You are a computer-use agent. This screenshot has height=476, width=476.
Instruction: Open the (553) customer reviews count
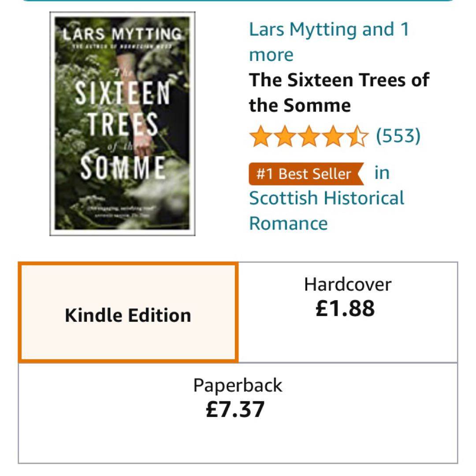(398, 136)
